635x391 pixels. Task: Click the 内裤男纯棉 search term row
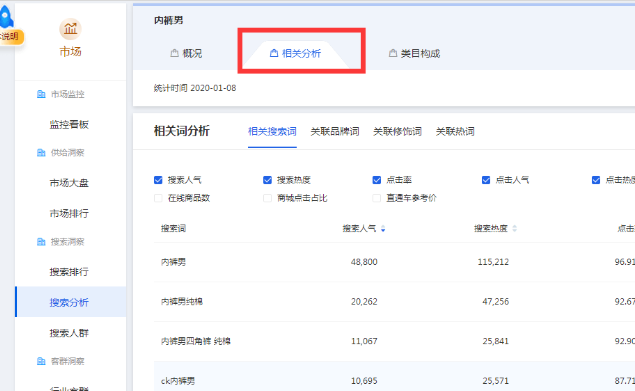point(182,301)
